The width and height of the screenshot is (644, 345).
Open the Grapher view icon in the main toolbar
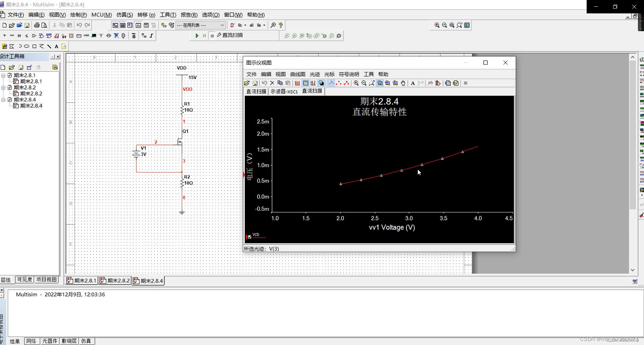coord(138,25)
